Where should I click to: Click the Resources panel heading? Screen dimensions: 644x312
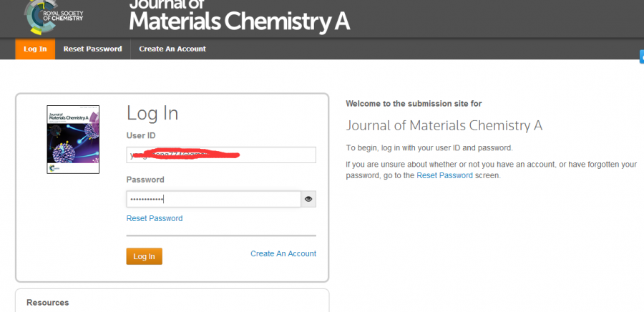[x=48, y=303]
